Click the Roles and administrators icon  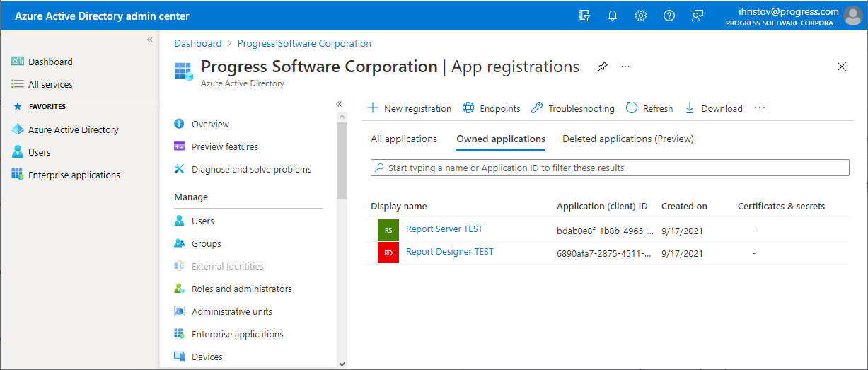[179, 289]
